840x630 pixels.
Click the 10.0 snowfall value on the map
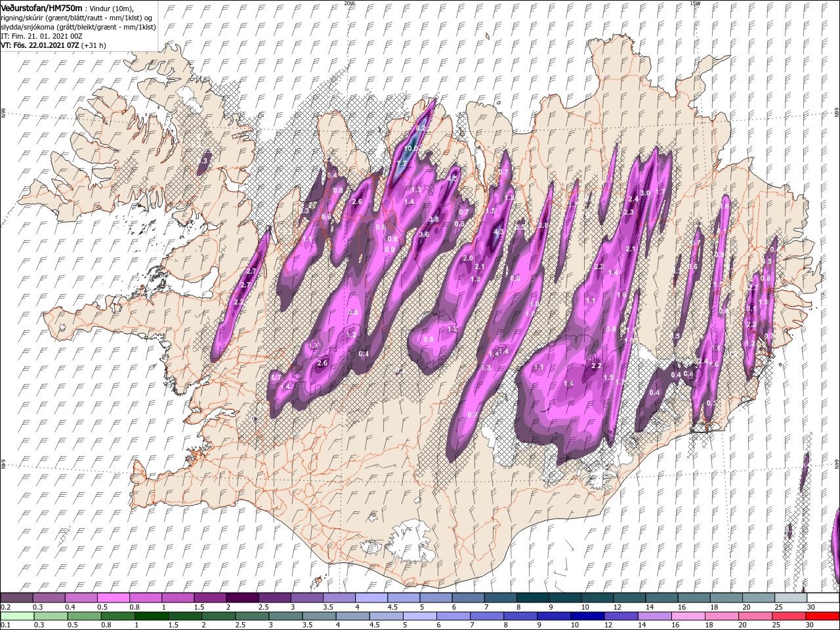coord(411,149)
